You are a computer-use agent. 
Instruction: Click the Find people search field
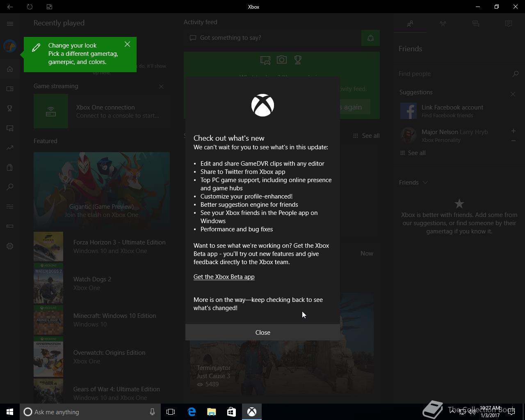pyautogui.click(x=453, y=74)
